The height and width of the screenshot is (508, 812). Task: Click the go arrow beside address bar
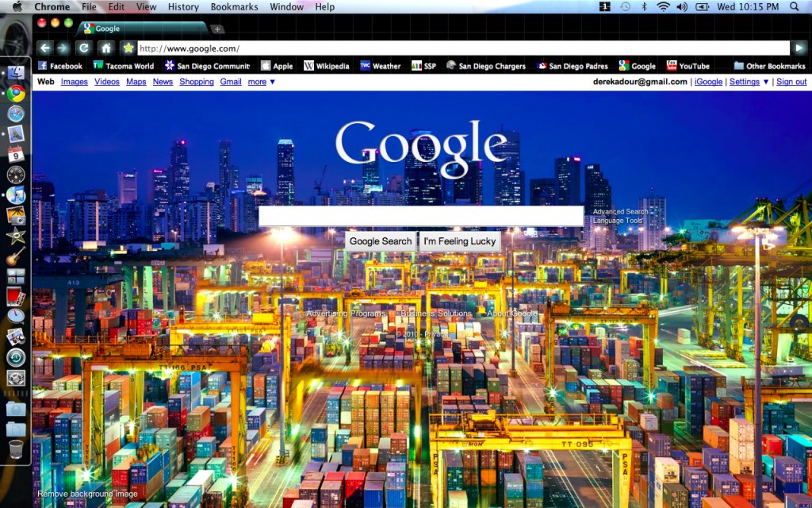click(799, 48)
